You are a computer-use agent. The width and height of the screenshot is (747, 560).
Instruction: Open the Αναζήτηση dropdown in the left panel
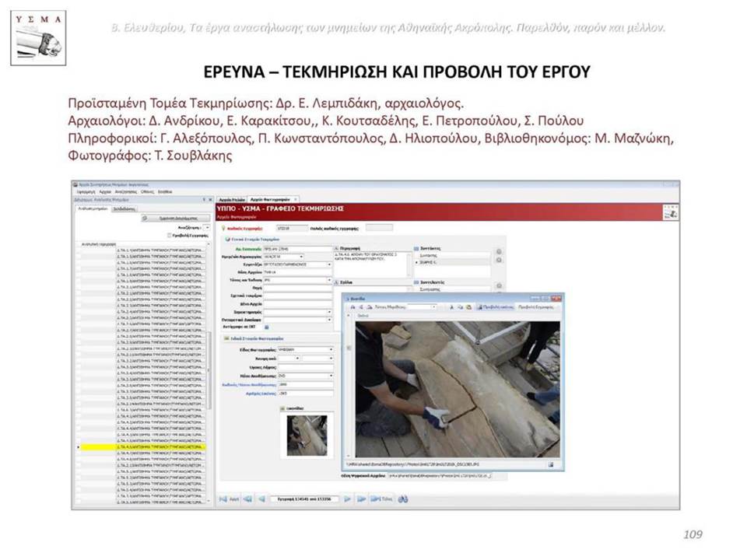206,228
